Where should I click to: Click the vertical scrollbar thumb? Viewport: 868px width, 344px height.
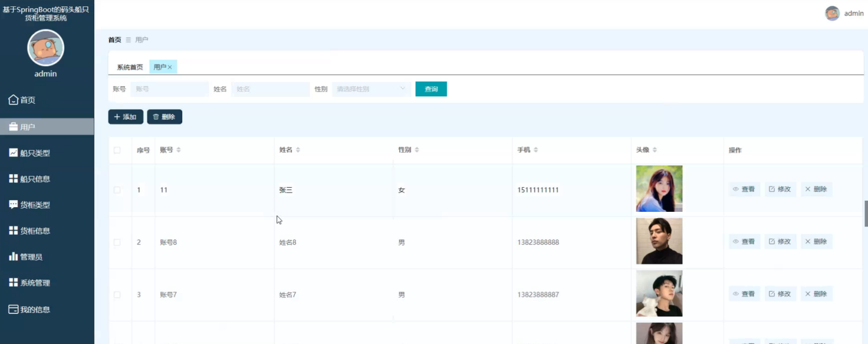[866, 213]
